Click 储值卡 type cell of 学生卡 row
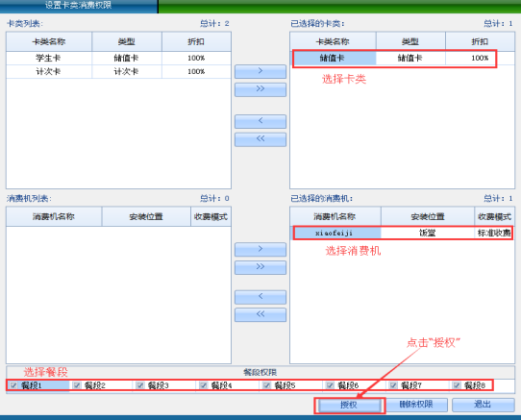 [x=127, y=59]
